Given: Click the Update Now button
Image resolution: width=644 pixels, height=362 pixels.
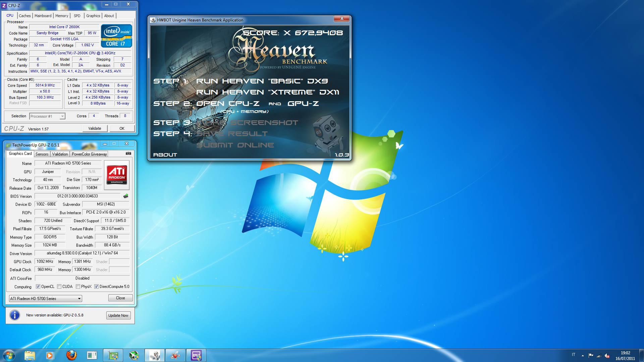Looking at the screenshot, I should 118,315.
